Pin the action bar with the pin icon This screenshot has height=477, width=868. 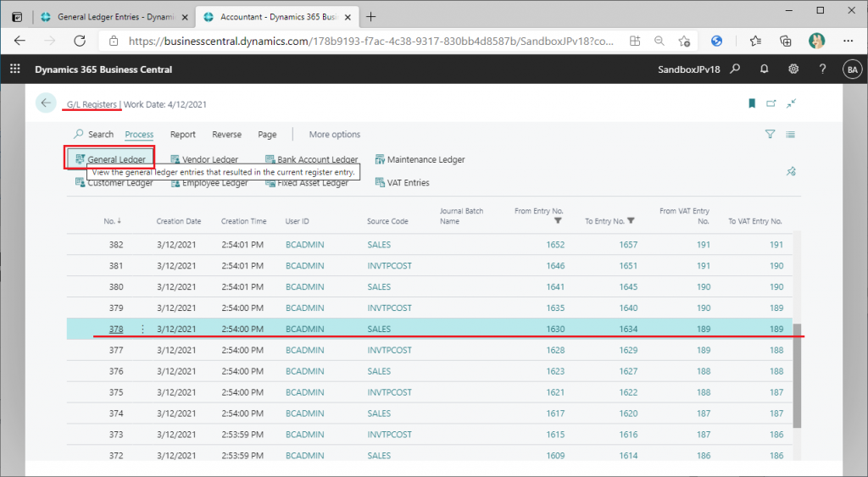[x=791, y=171]
